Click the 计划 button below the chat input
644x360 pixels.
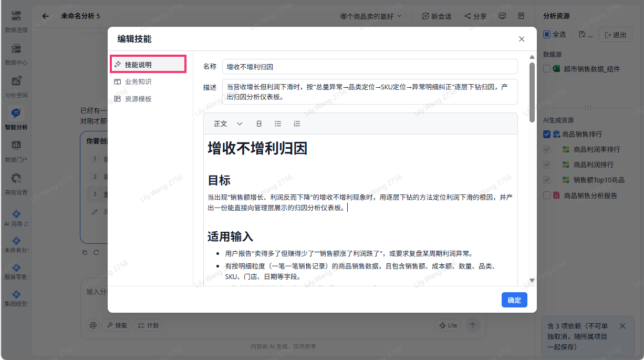(148, 325)
